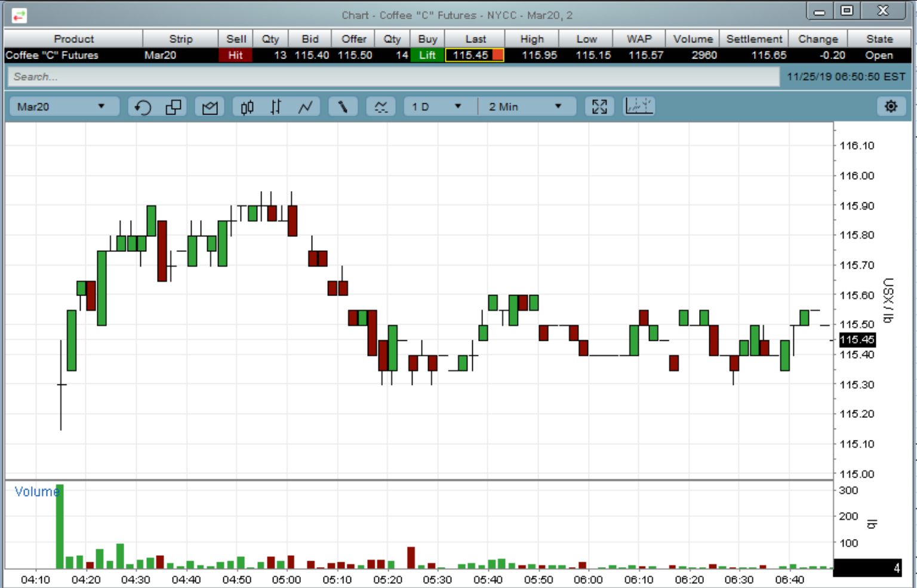Viewport: 917px width, 588px height.
Task: Click the 116.00 price axis label
Action: (857, 176)
